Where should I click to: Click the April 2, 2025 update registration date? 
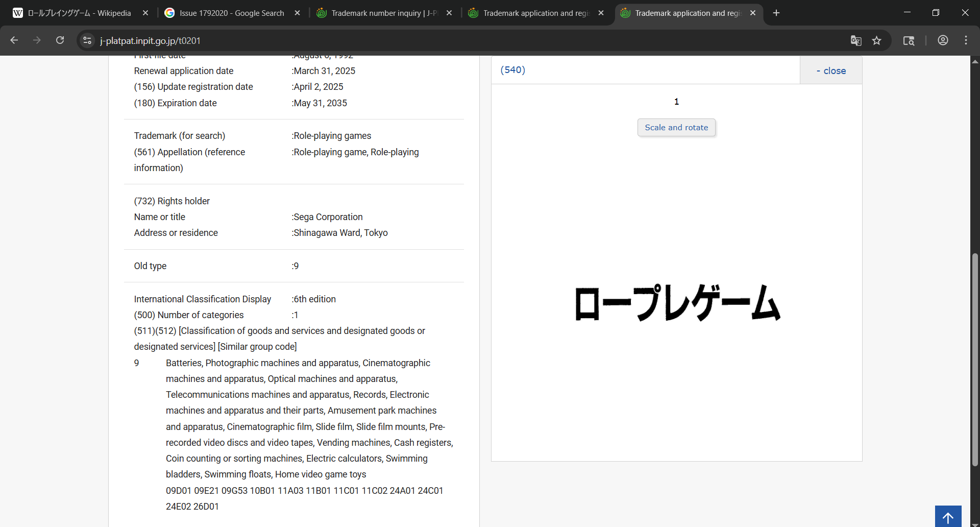(x=318, y=87)
